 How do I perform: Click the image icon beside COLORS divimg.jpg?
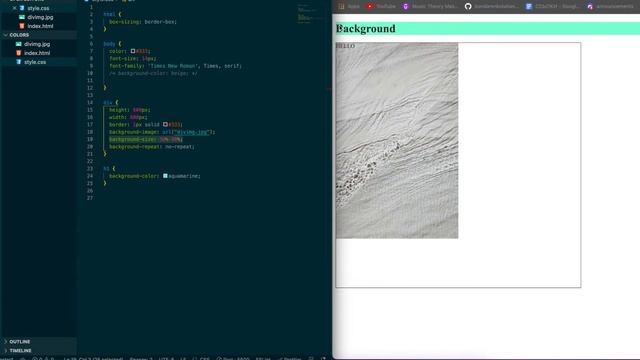(x=19, y=44)
